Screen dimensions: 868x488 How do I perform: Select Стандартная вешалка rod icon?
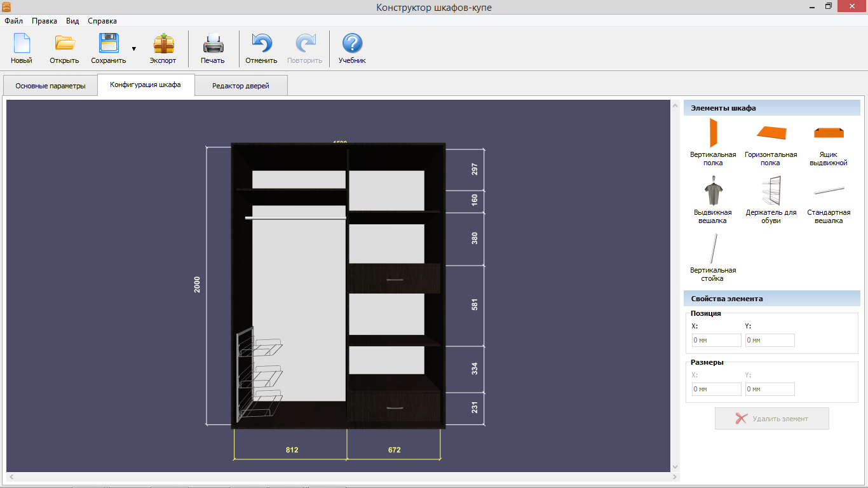click(x=829, y=190)
